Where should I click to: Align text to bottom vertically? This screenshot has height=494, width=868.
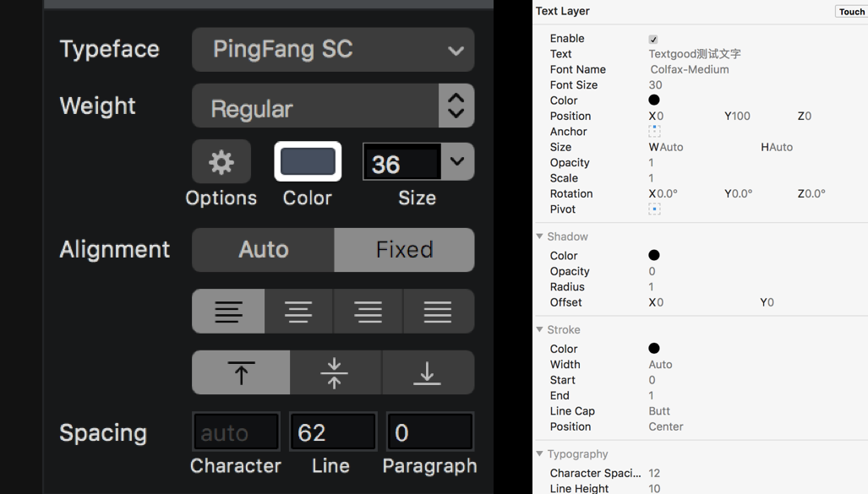(428, 373)
